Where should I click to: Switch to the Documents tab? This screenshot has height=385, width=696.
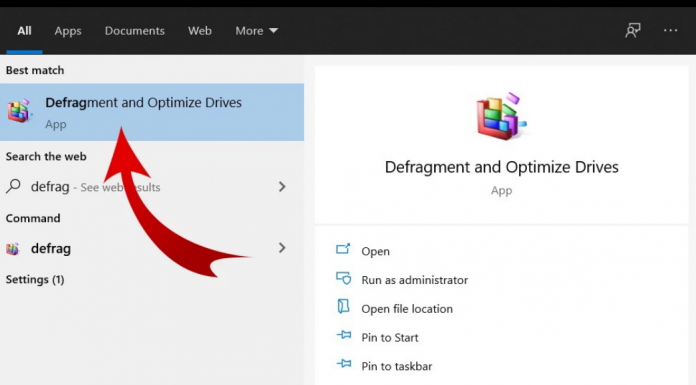(134, 31)
